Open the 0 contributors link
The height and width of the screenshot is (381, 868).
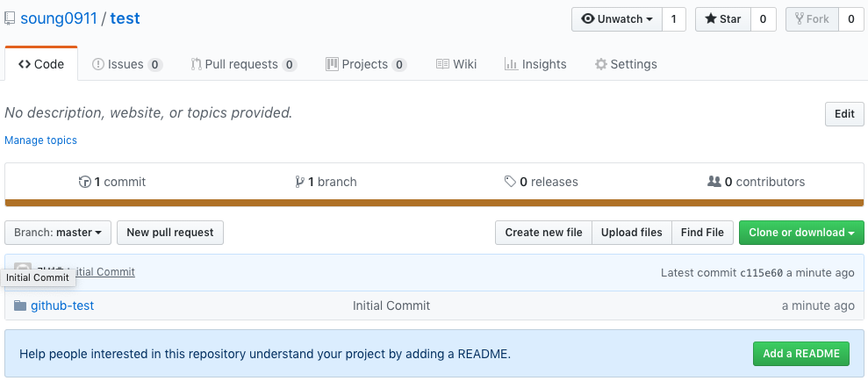[757, 182]
